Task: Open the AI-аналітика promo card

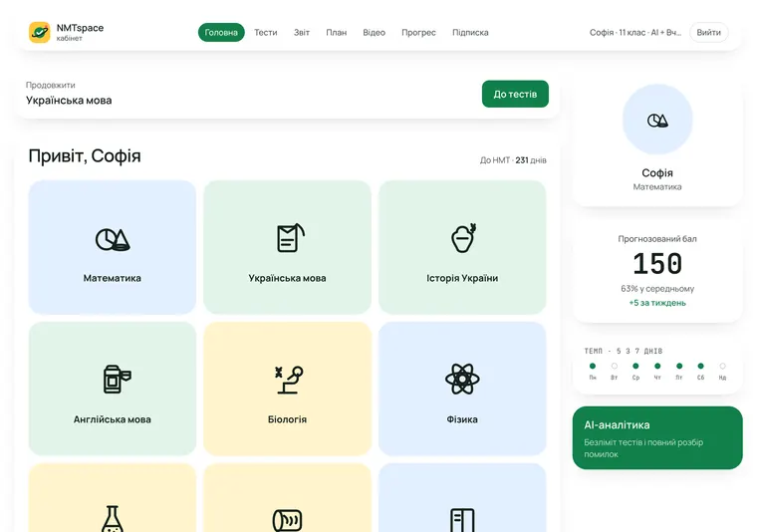Action: [657, 438]
